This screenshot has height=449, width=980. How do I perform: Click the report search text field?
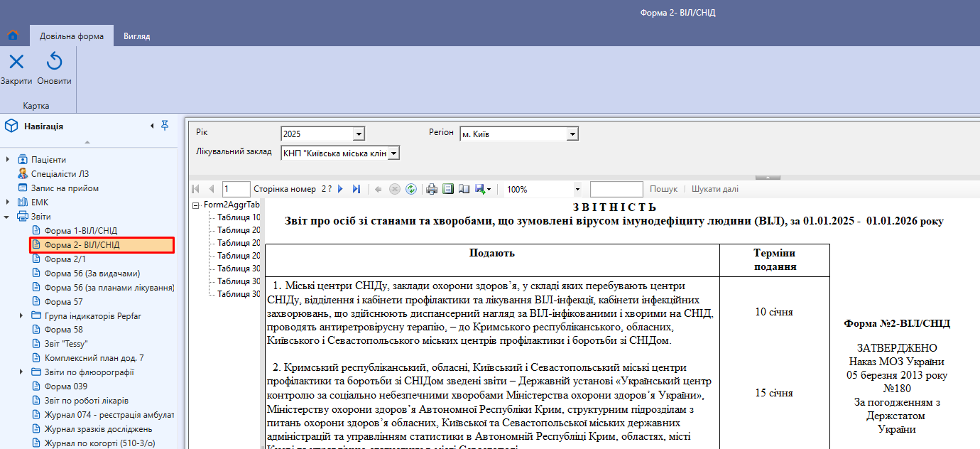(x=616, y=189)
